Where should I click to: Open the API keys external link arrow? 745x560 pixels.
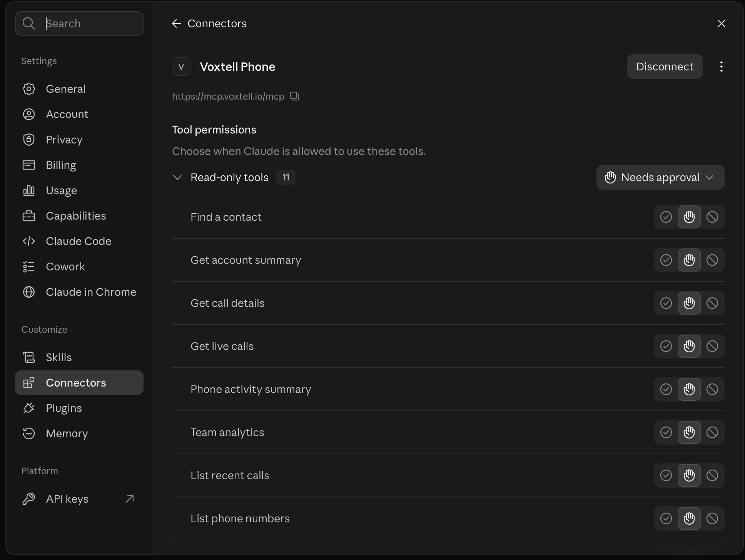130,499
